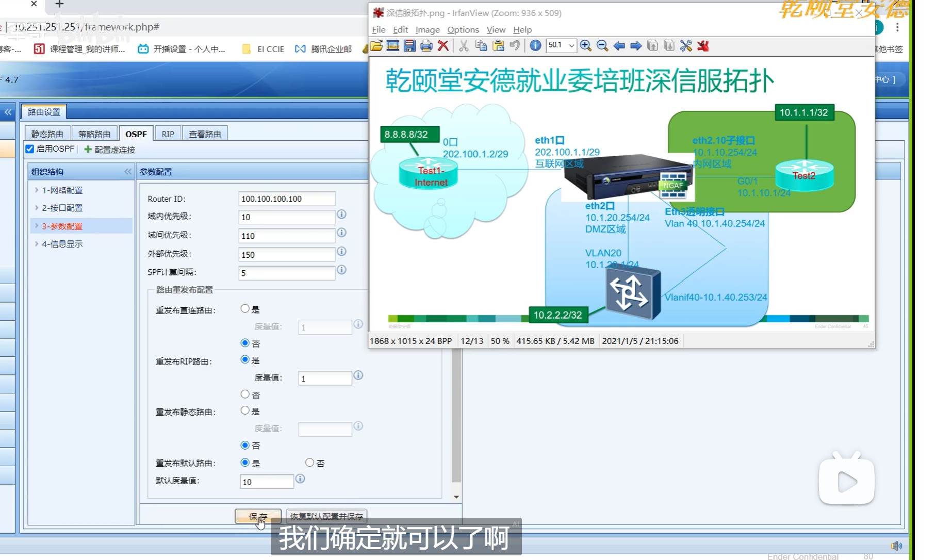Image resolution: width=952 pixels, height=560 pixels.
Task: Click the Router ID input field
Action: (x=287, y=199)
